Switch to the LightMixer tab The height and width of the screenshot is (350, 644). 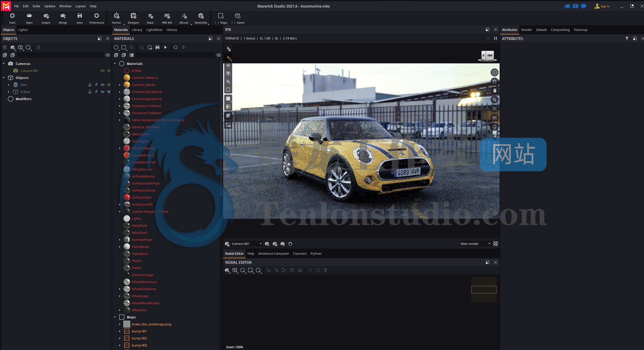point(154,30)
